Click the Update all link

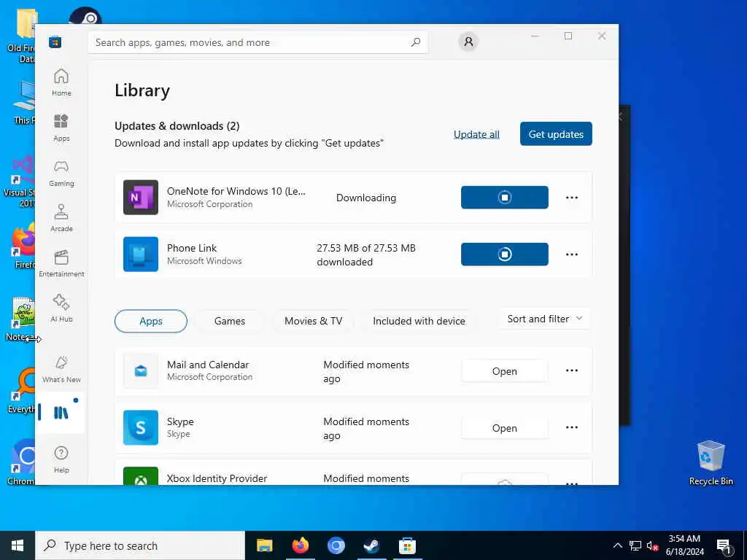point(476,134)
